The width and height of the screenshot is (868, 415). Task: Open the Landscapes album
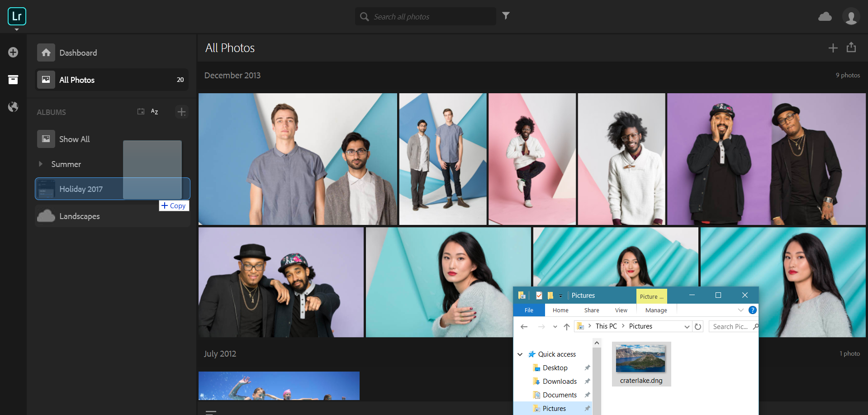click(x=80, y=216)
